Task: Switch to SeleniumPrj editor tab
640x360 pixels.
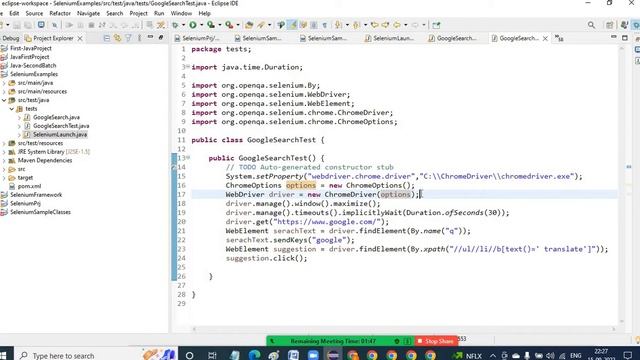Action: (x=197, y=38)
